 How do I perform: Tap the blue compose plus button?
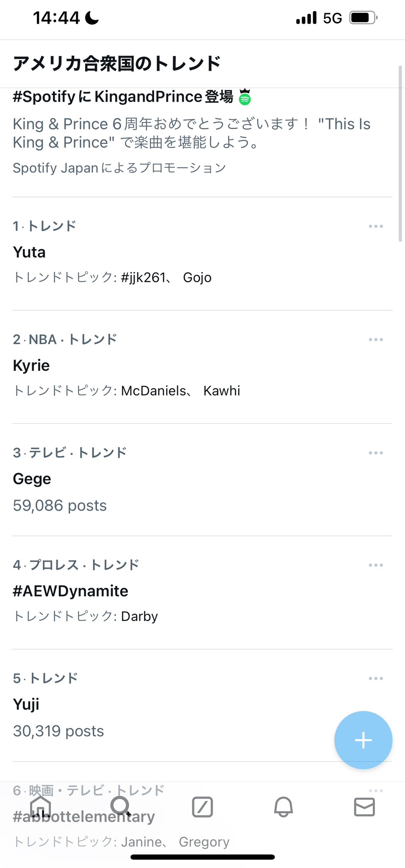[363, 740]
